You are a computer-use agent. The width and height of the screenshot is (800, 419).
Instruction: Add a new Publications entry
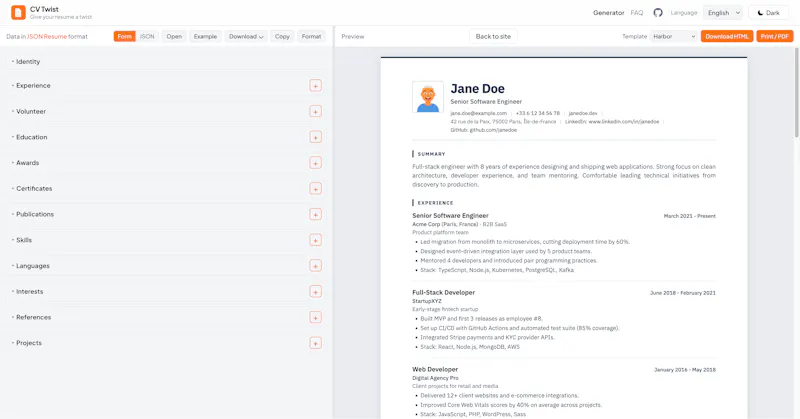(315, 214)
